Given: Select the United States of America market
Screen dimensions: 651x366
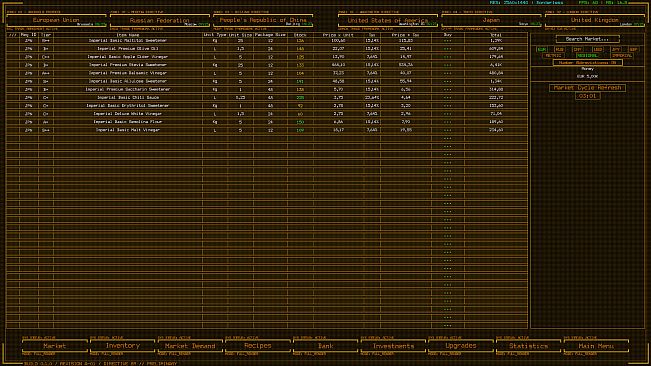Looking at the screenshot, I should click(x=387, y=20).
